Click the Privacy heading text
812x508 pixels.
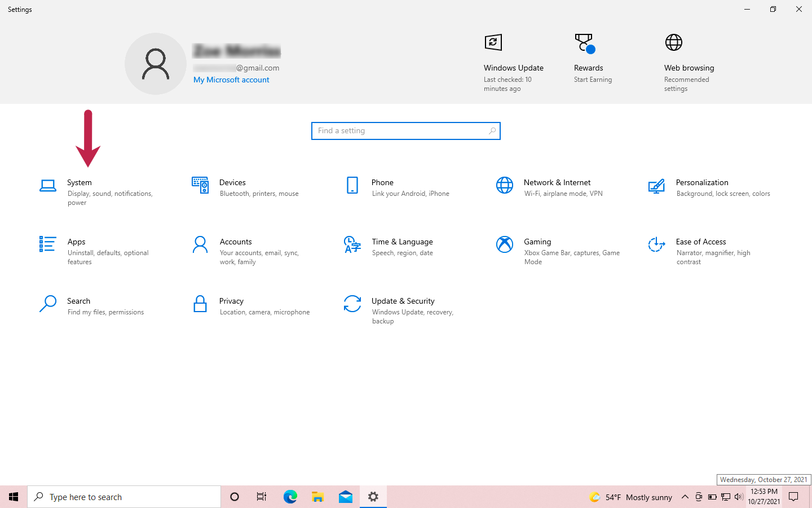[231, 301]
